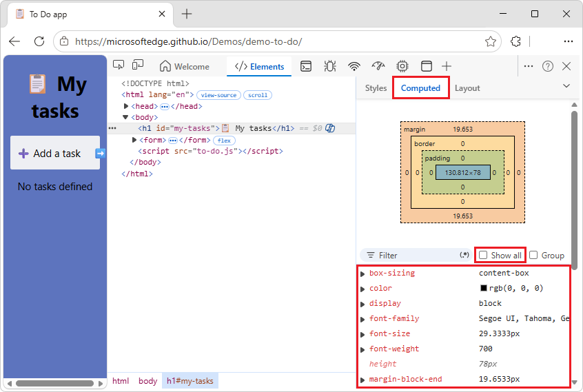Switch to the Welcome tab
Viewport: 583px width, 392px height.
pyautogui.click(x=185, y=67)
